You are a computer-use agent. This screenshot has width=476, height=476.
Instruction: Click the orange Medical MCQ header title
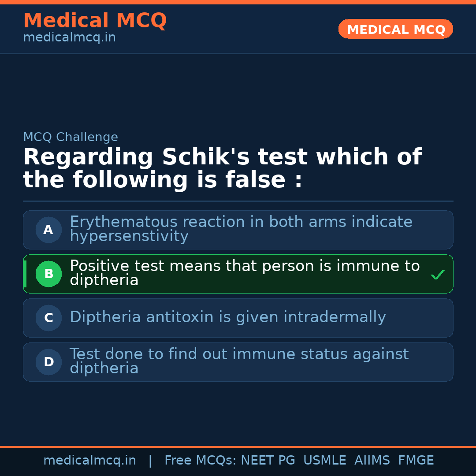95,21
